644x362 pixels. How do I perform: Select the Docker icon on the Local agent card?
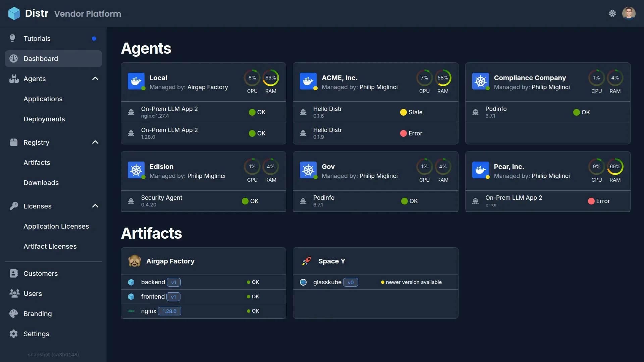[136, 81]
